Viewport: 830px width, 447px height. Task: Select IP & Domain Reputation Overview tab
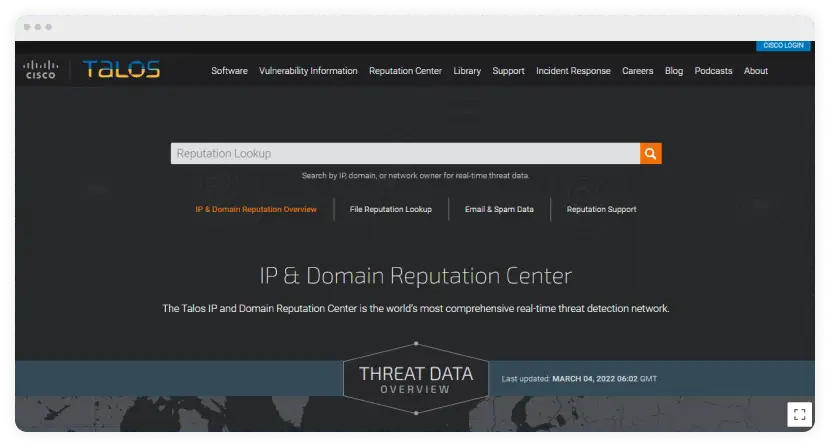coord(256,209)
